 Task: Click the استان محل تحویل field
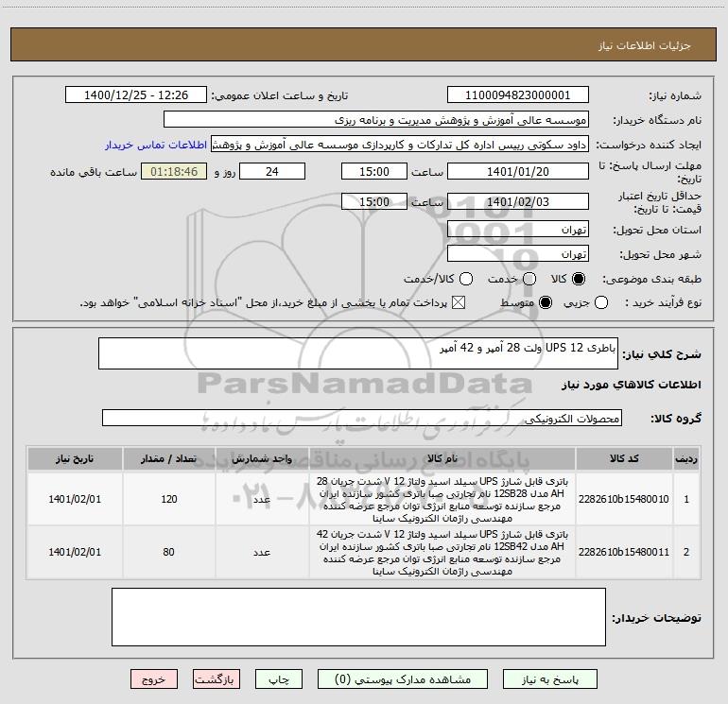point(518,230)
